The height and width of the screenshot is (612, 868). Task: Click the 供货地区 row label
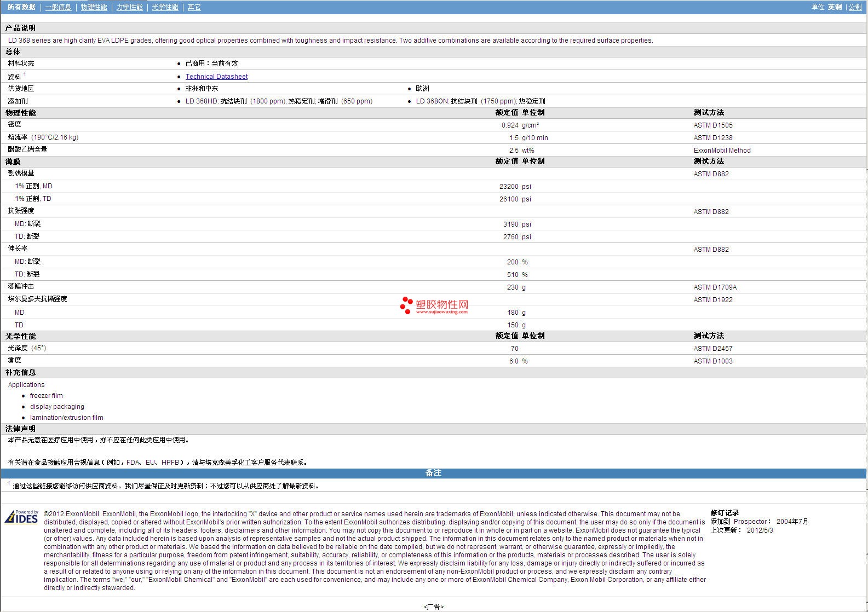(21, 89)
